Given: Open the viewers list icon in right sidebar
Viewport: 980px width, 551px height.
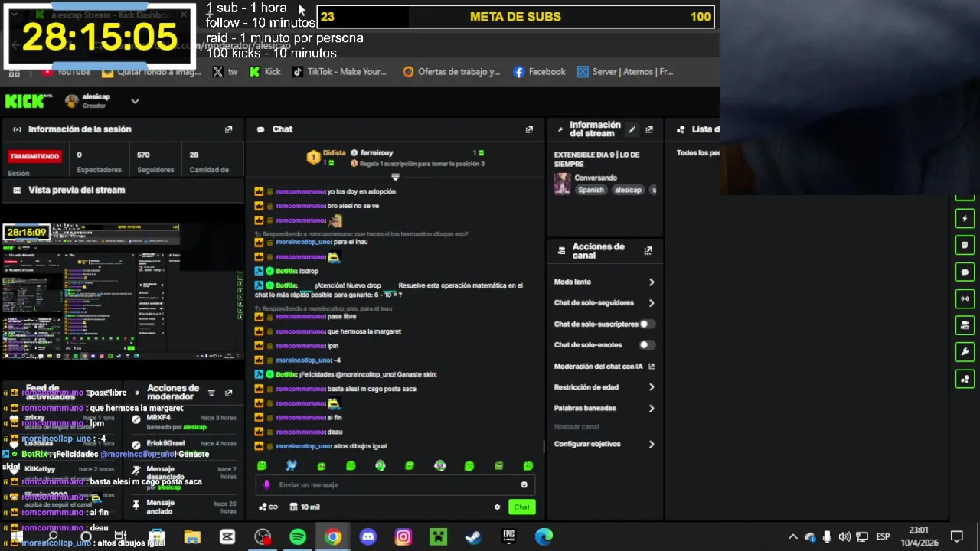Looking at the screenshot, I should point(965,379).
